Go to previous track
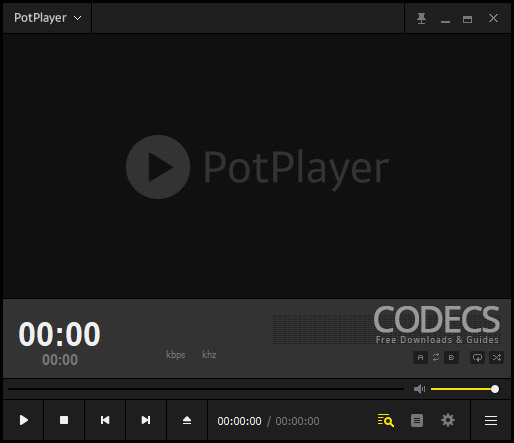Image resolution: width=514 pixels, height=443 pixels. point(105,420)
